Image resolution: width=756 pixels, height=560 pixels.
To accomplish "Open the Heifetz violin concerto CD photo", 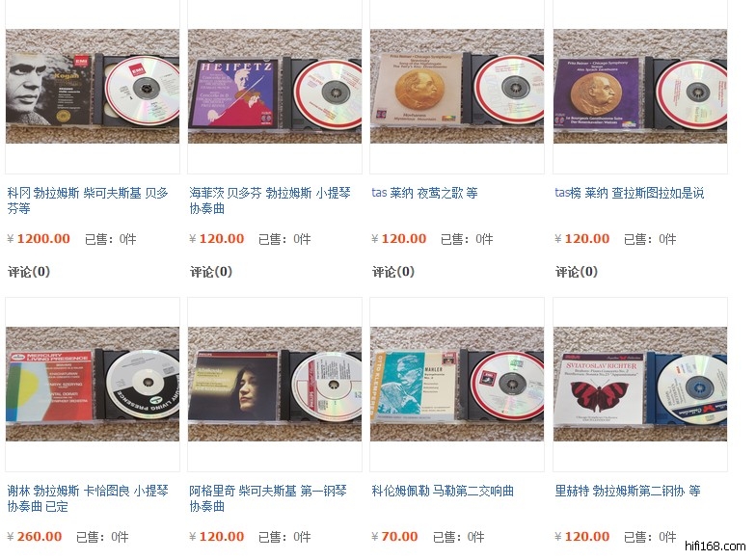I will (275, 87).
